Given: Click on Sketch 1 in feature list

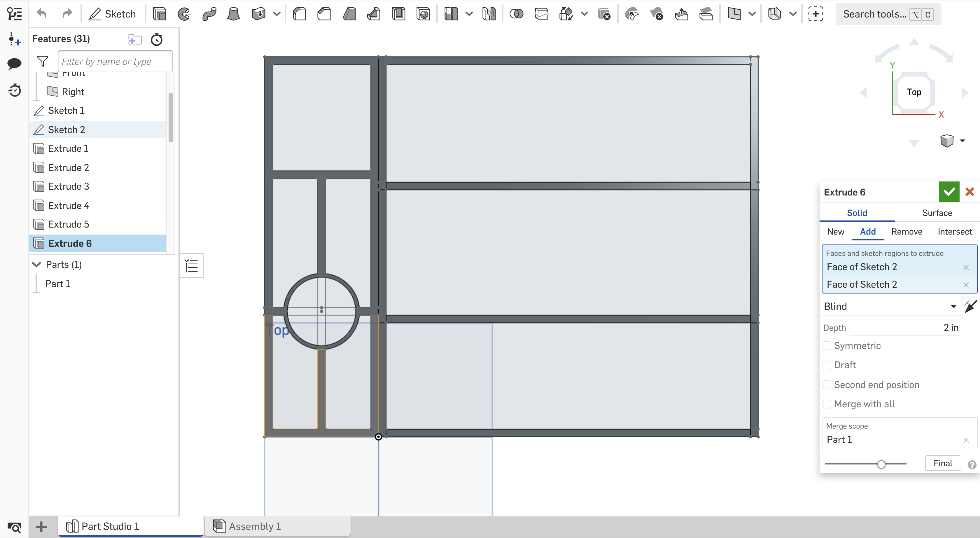Looking at the screenshot, I should click(66, 110).
